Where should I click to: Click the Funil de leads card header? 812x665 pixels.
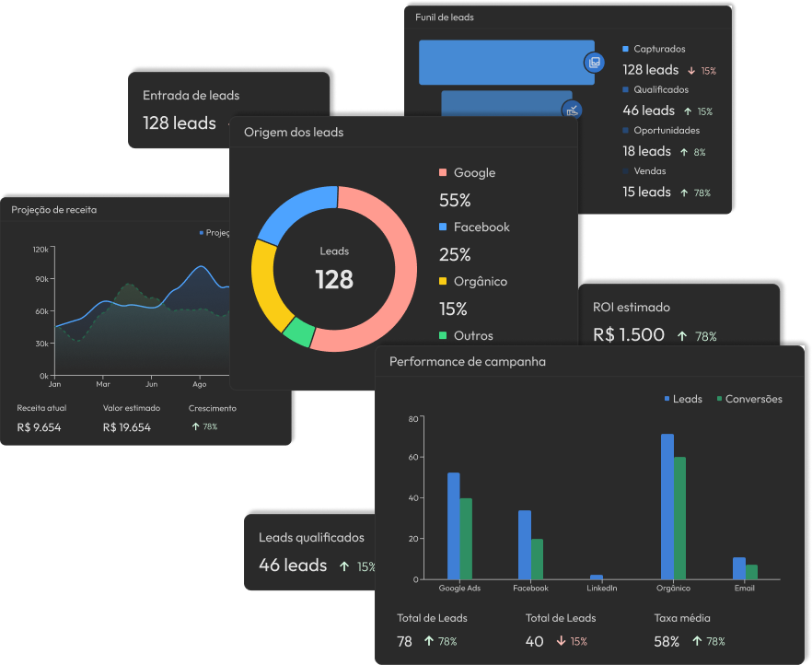tap(446, 17)
